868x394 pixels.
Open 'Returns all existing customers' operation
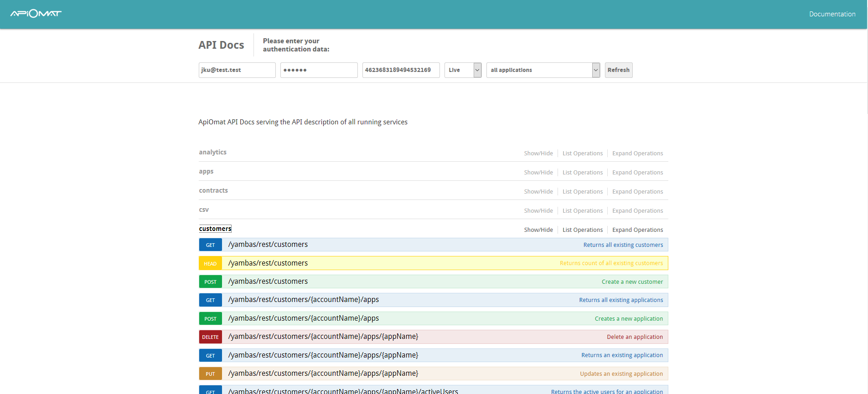pos(623,245)
